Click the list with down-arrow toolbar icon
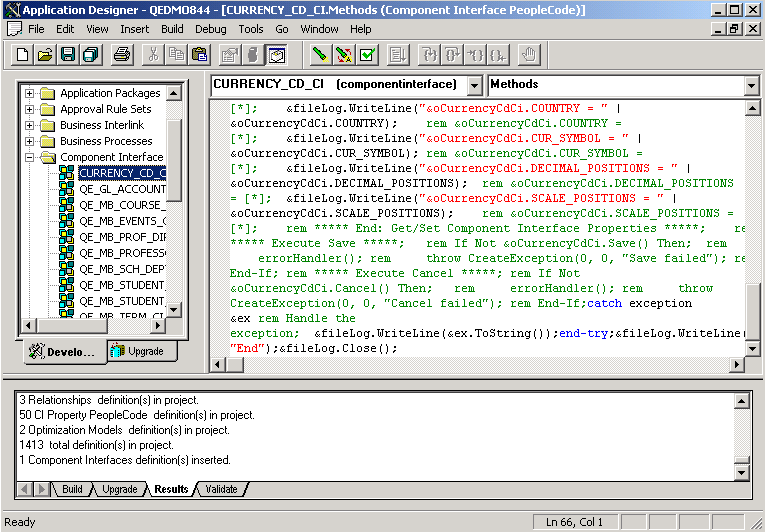 point(398,54)
